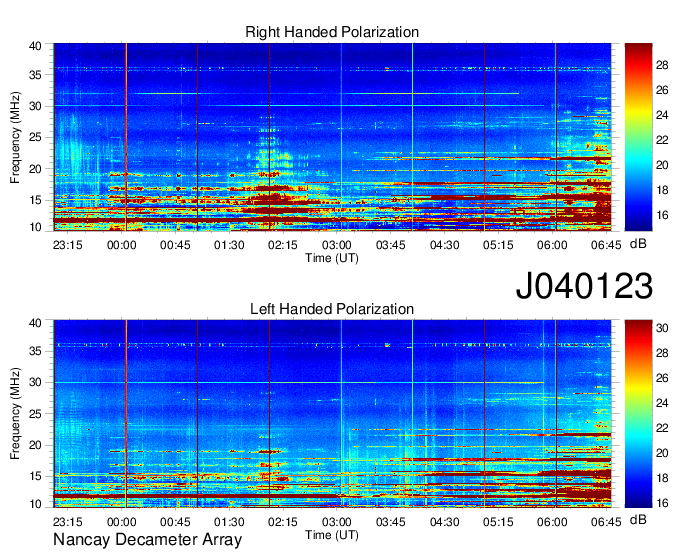Image resolution: width=680 pixels, height=552 pixels.
Task: Click inside the left-handed polarization spectrogram
Action: point(332,414)
